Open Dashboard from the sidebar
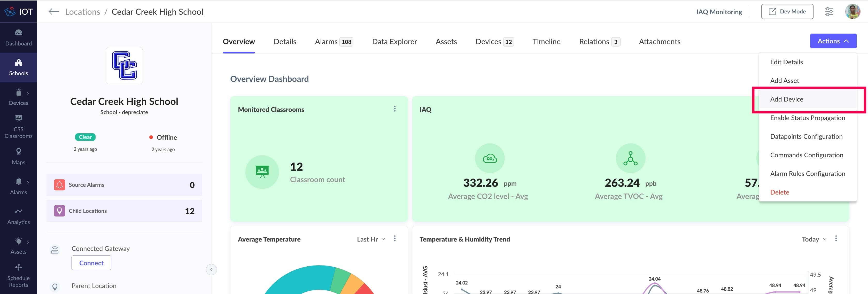Viewport: 868px width, 294px height. click(x=19, y=37)
